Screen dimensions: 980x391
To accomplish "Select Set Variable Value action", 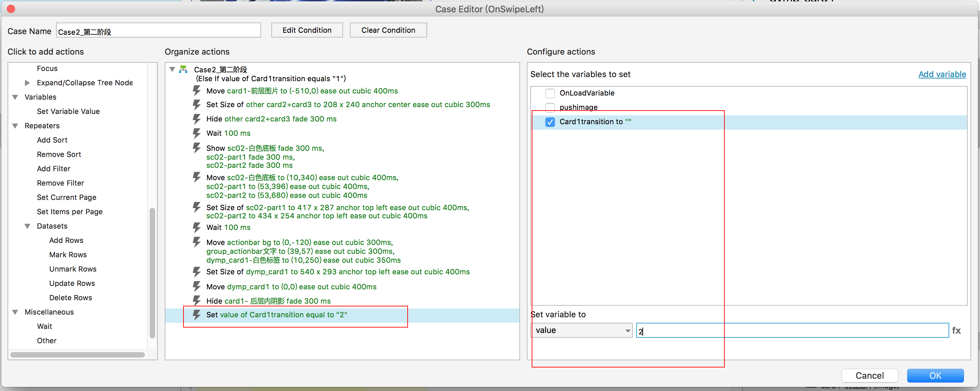I will click(x=68, y=111).
